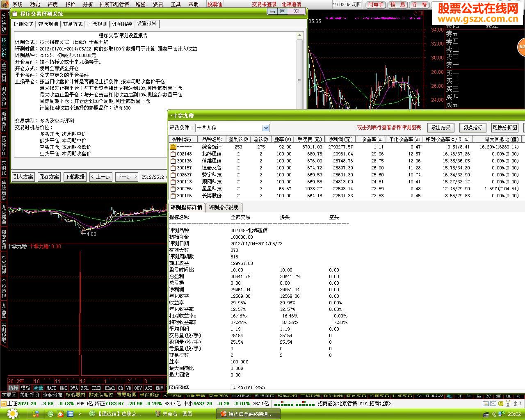Open the 股票池 menu item

[x=215, y=4]
